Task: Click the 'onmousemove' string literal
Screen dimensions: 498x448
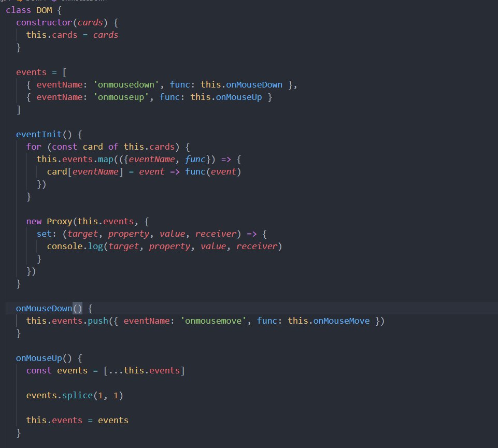Action: point(213,321)
